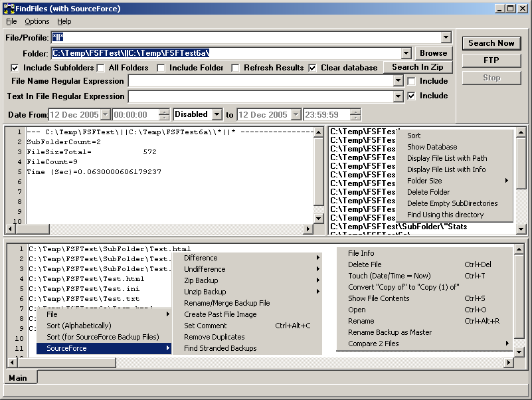Click the Folder path input field
The width and height of the screenshot is (532, 400).
point(226,53)
